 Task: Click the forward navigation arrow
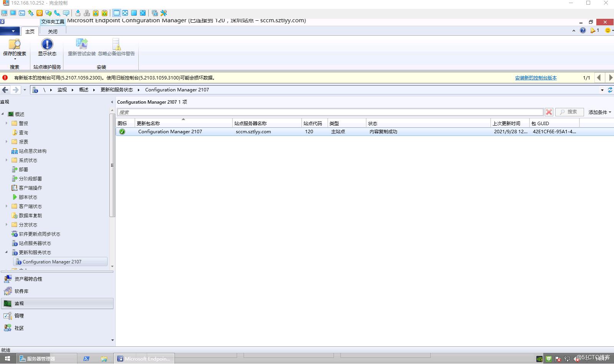click(x=15, y=90)
